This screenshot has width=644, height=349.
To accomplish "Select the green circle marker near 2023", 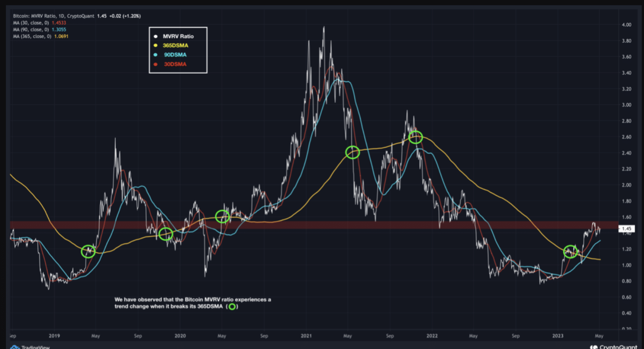I will point(569,252).
